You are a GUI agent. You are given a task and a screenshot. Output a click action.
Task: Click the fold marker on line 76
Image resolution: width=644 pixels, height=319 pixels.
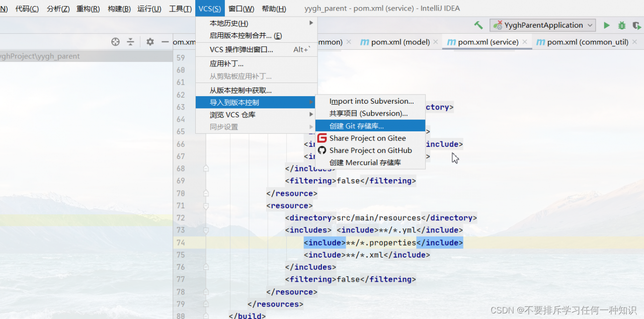coord(206,267)
